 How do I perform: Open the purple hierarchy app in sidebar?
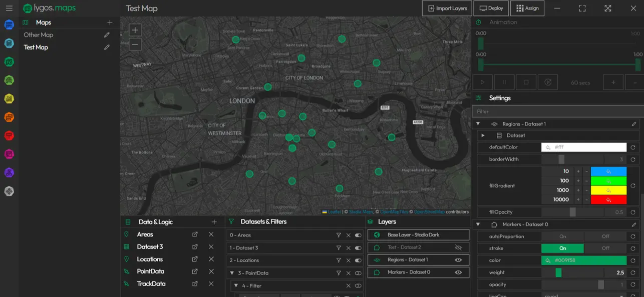coord(9,173)
